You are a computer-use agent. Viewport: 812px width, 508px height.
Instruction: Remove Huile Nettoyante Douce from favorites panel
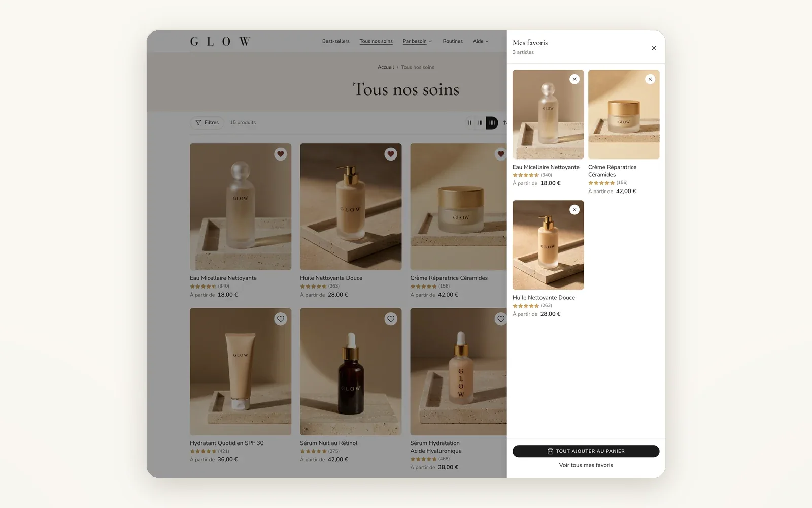(x=574, y=210)
